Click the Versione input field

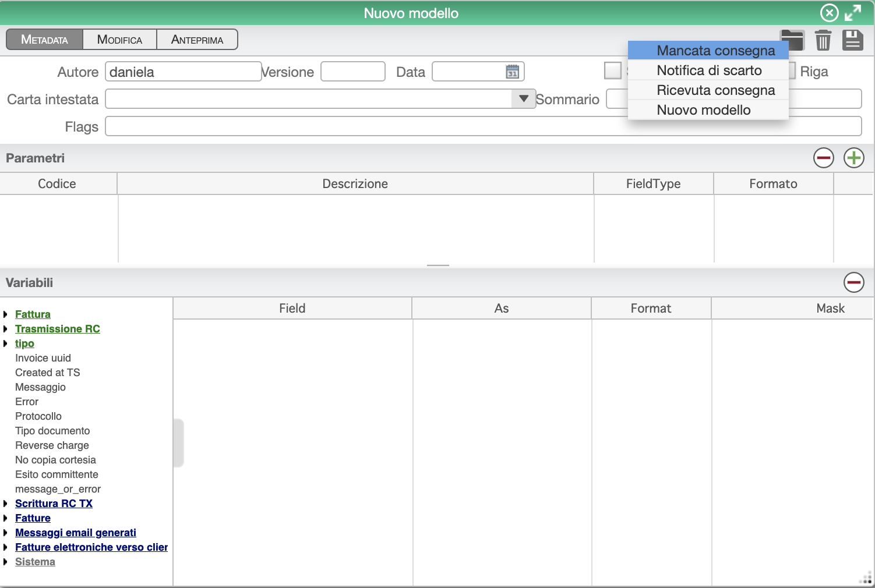[x=353, y=72]
